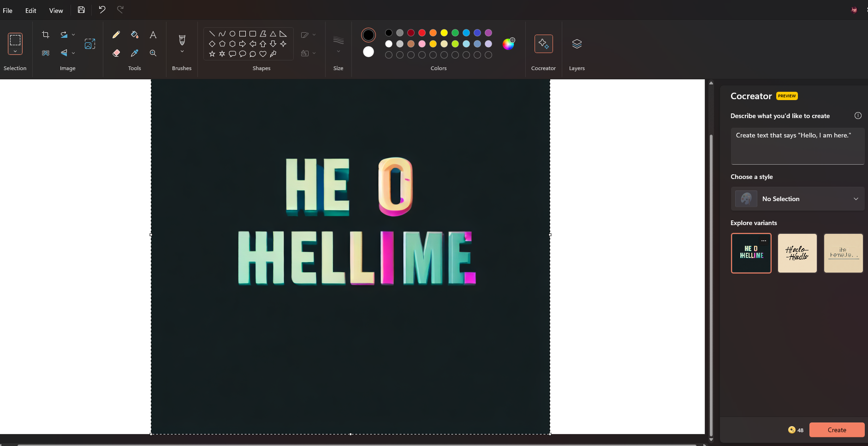This screenshot has height=446, width=868.
Task: Expand the Flip options dropdown arrow
Action: tap(73, 53)
